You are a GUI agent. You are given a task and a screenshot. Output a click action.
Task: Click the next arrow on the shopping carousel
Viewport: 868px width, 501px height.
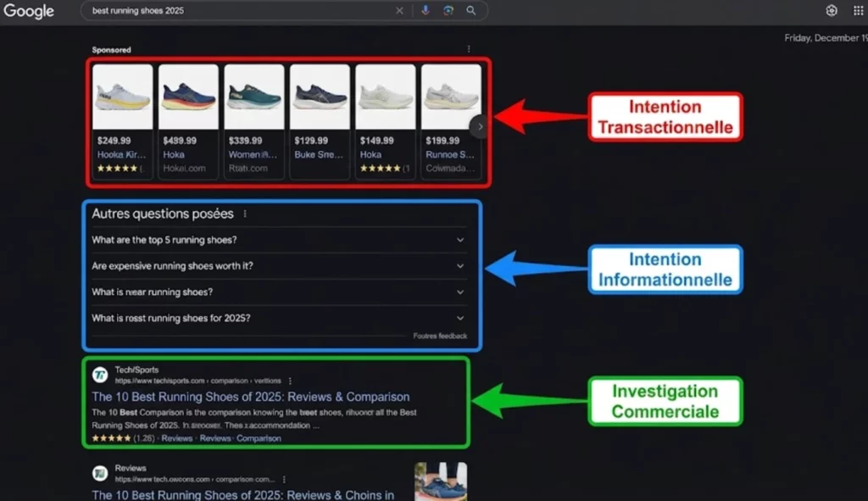click(x=479, y=125)
